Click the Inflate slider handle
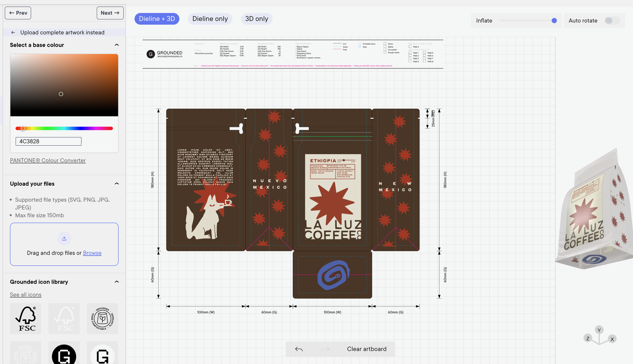 (554, 20)
